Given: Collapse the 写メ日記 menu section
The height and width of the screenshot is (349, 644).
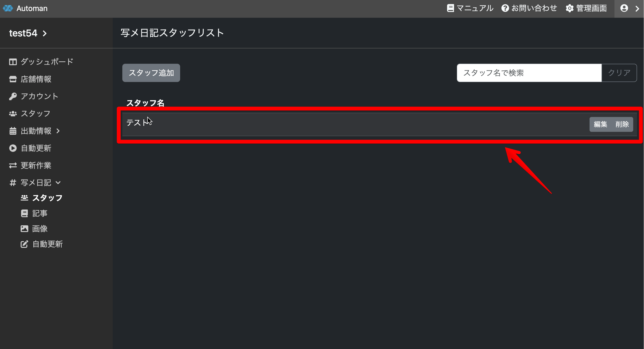Looking at the screenshot, I should pos(58,183).
